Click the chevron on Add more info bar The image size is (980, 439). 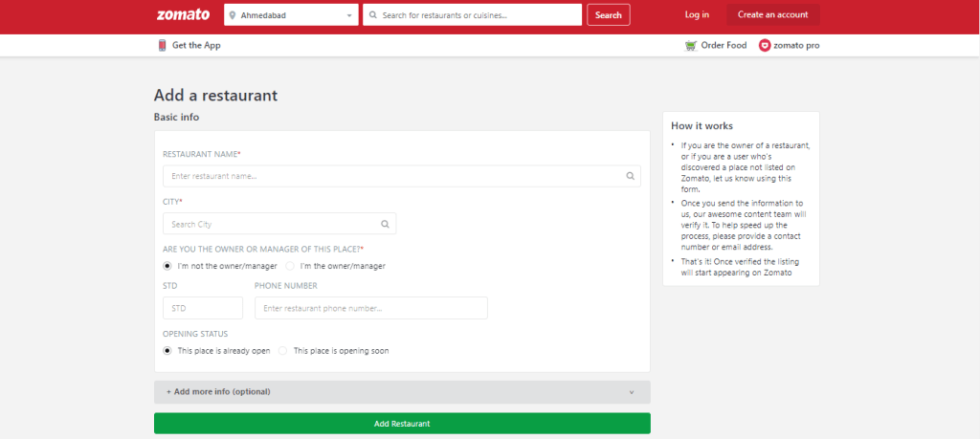632,392
